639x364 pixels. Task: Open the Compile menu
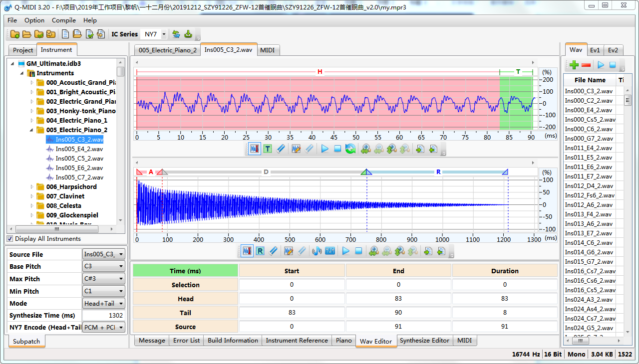[x=64, y=20]
